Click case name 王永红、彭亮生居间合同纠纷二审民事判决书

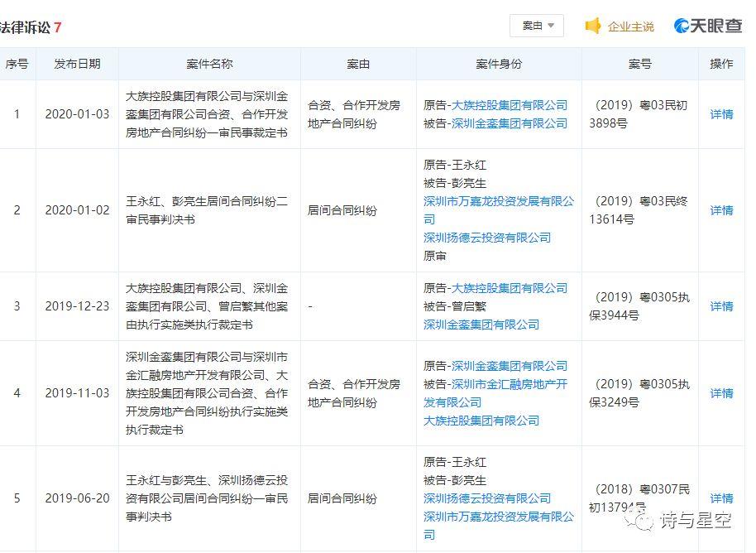(207, 210)
